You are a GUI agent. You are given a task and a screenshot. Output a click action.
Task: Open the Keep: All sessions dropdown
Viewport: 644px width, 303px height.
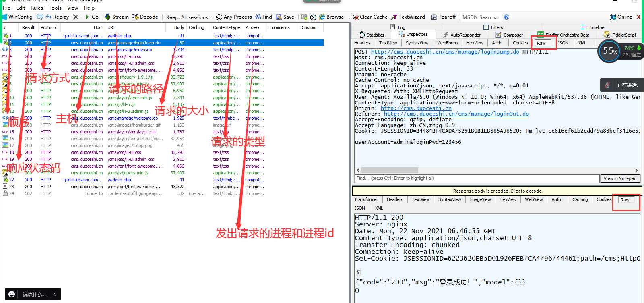(190, 17)
